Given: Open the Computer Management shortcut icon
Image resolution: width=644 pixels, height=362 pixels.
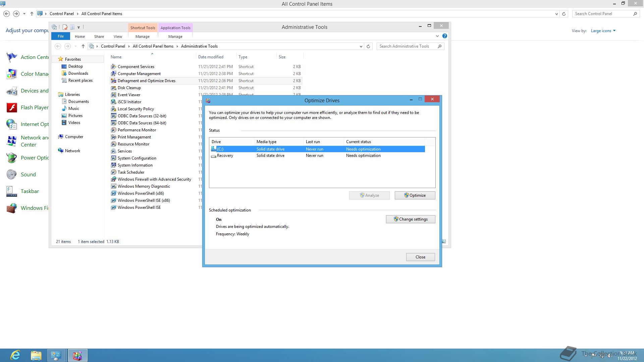Looking at the screenshot, I should (x=114, y=74).
